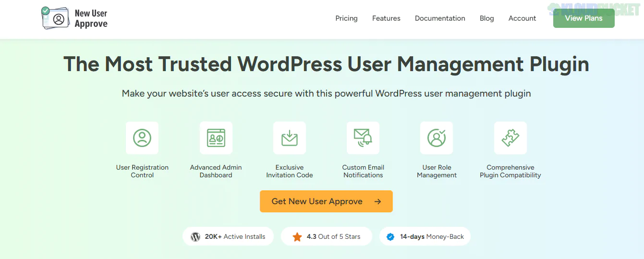
Task: Click the "14-days Money-Back" text
Action: 432,236
